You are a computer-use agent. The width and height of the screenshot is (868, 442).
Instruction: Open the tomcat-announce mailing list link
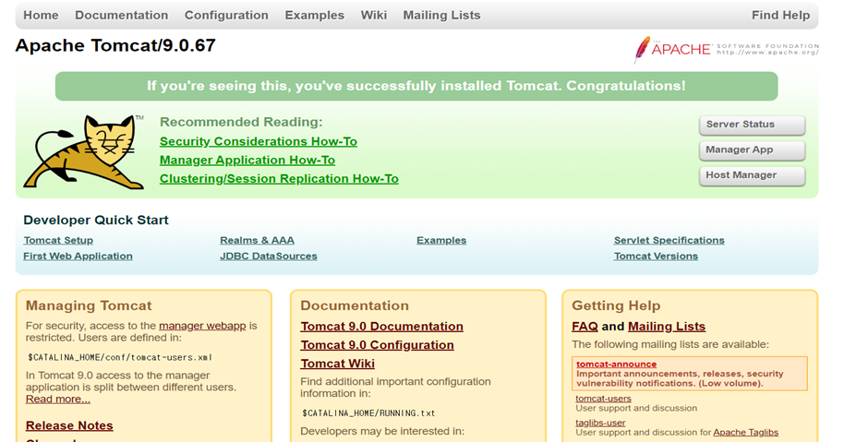(x=616, y=364)
